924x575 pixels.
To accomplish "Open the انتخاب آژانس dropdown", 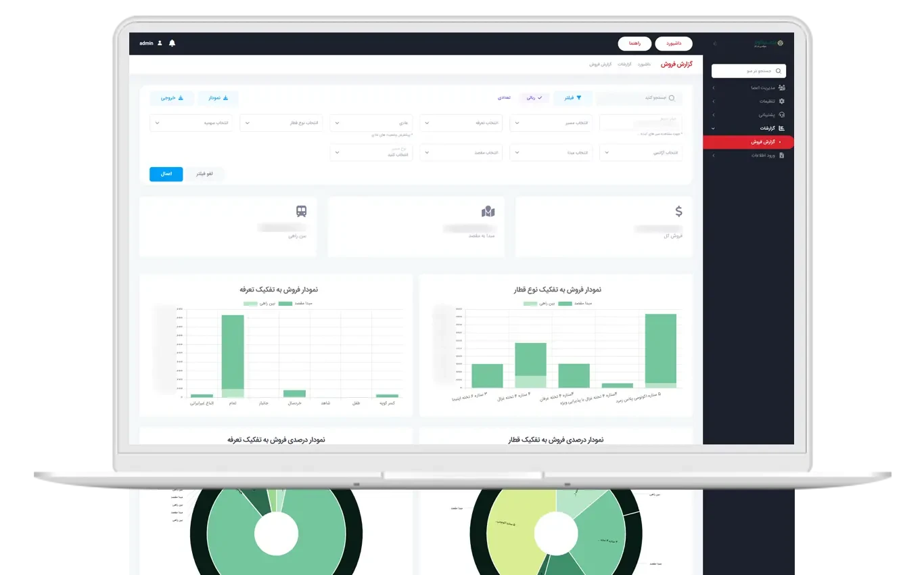I will tap(641, 153).
